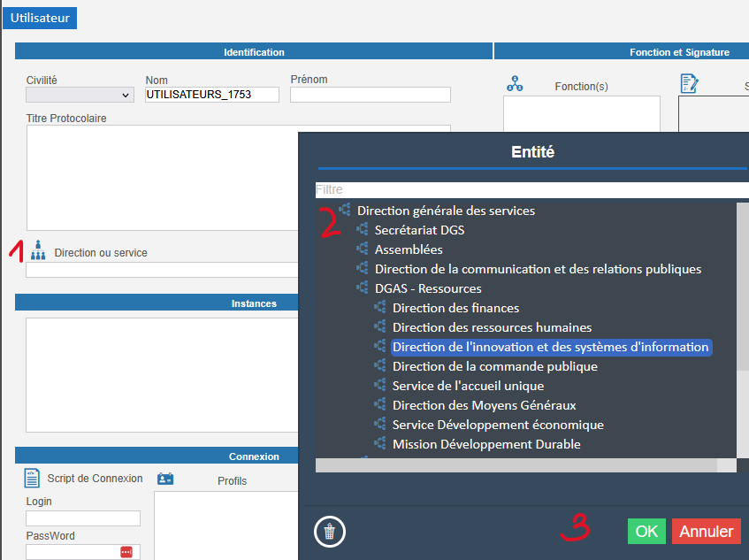Click the trash bin icon in Entité dialog
Viewport: 749px width, 560px height.
pos(330,532)
